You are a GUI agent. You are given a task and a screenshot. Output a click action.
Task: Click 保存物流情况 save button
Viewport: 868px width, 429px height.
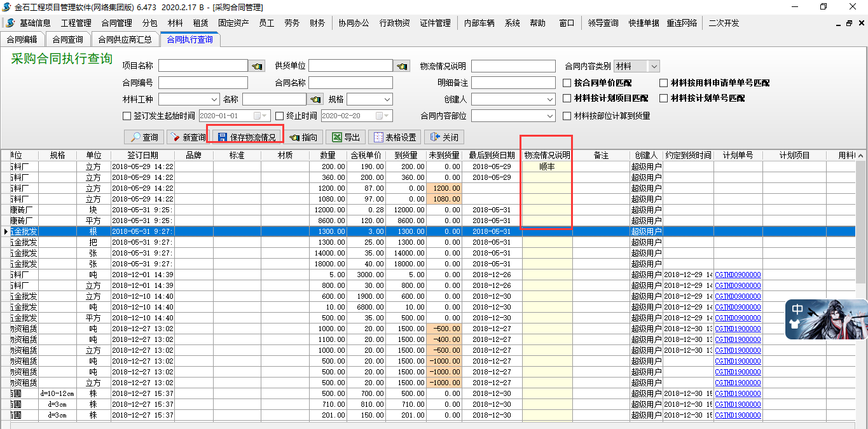(247, 137)
